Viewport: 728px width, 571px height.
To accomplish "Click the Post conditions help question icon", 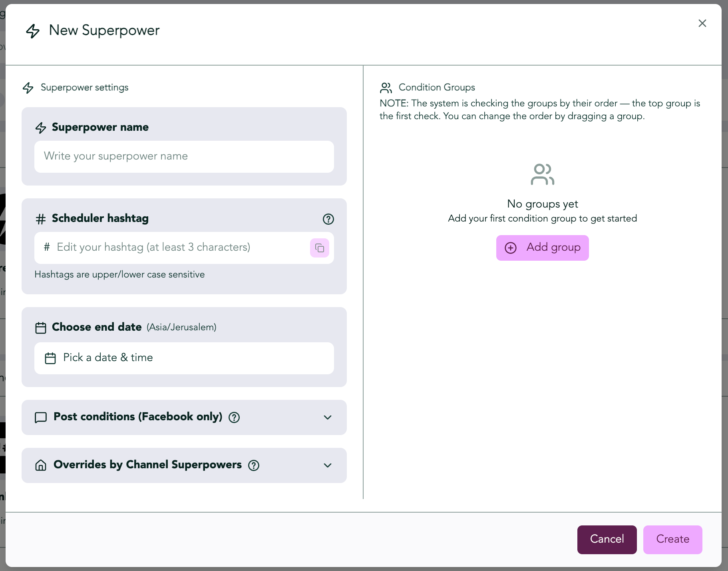I will click(234, 417).
